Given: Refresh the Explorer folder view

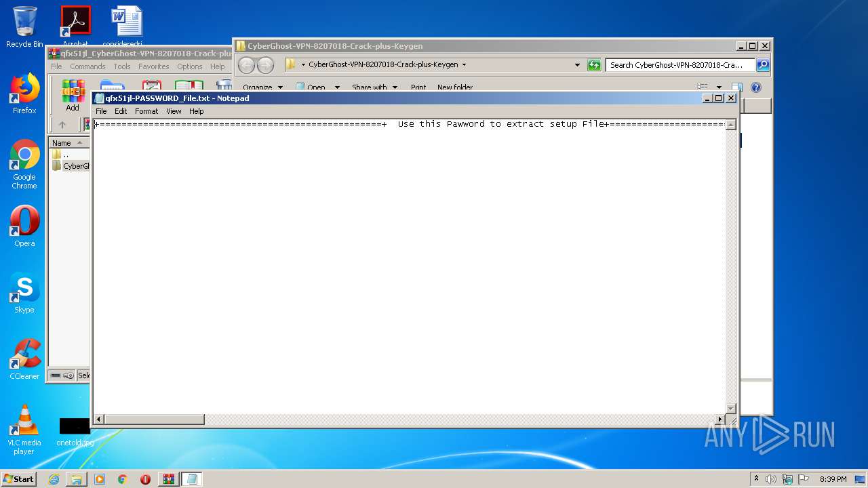Looking at the screenshot, I should (x=594, y=65).
